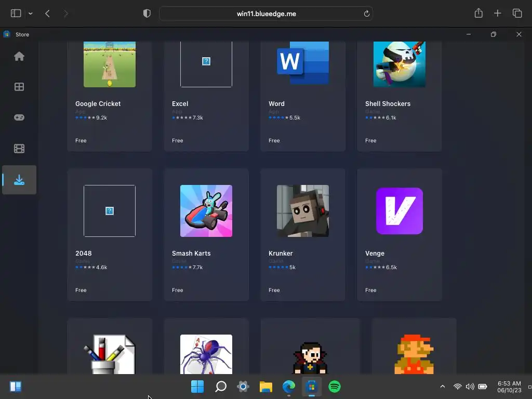532x399 pixels.
Task: Click the Venge title text
Action: point(375,254)
